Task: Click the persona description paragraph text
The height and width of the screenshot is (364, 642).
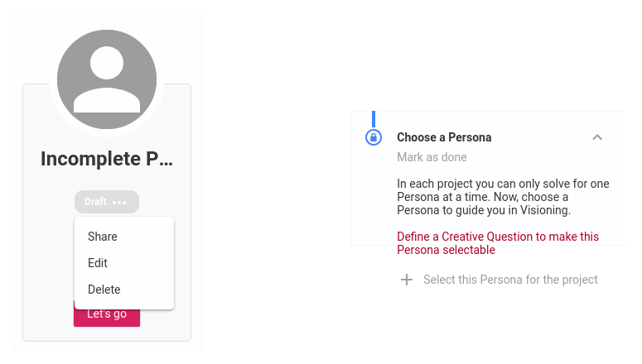Action: point(503,197)
